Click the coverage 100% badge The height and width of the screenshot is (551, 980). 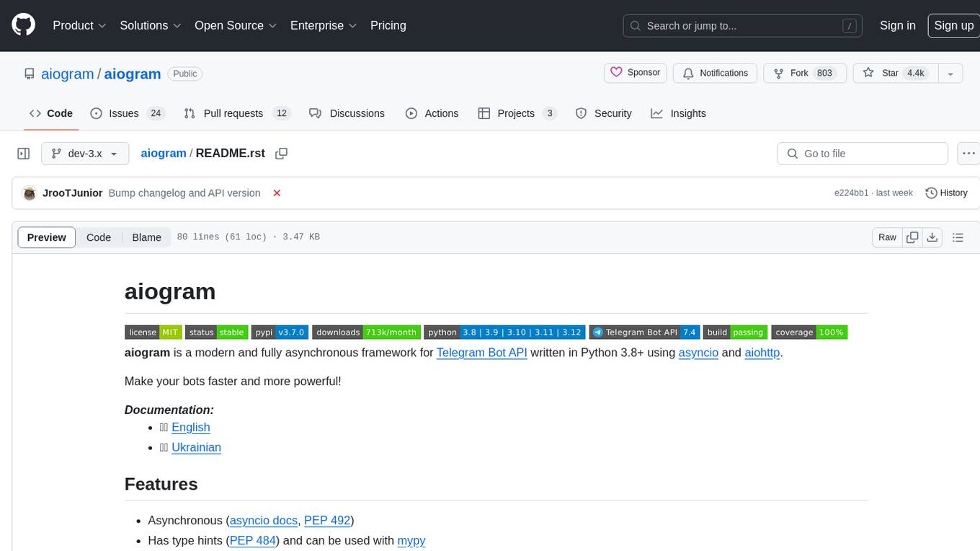[x=809, y=332]
